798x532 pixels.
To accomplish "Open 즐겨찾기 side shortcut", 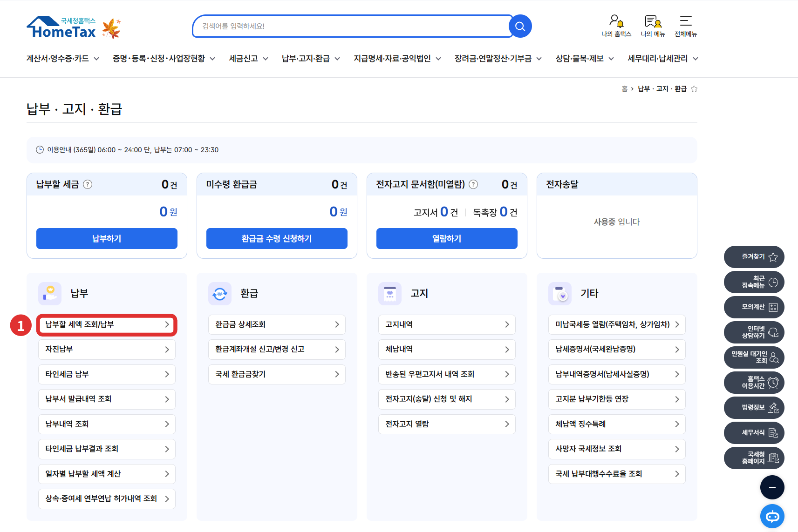I will coord(754,257).
